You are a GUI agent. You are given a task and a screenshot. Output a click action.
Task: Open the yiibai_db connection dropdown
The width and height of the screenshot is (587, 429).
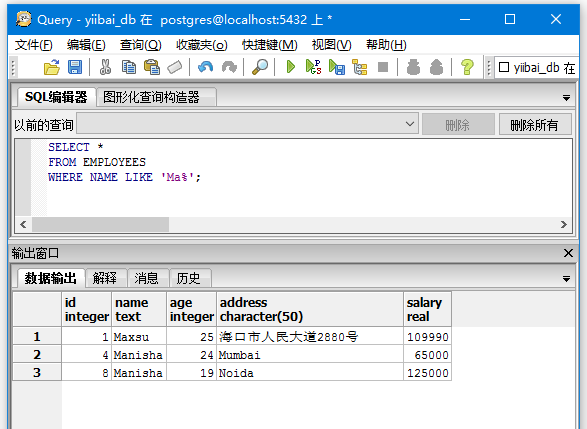point(537,68)
